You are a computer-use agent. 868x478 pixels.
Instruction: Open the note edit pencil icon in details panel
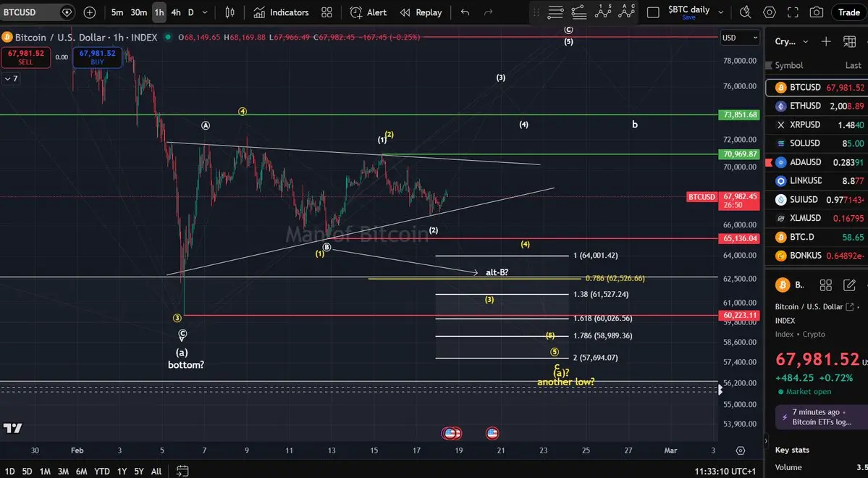coord(849,285)
